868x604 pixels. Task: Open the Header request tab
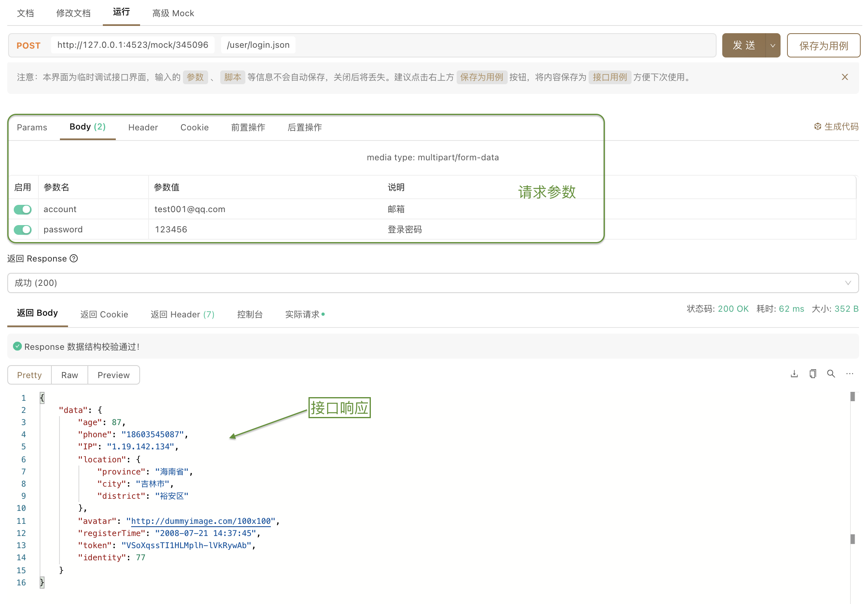[143, 127]
